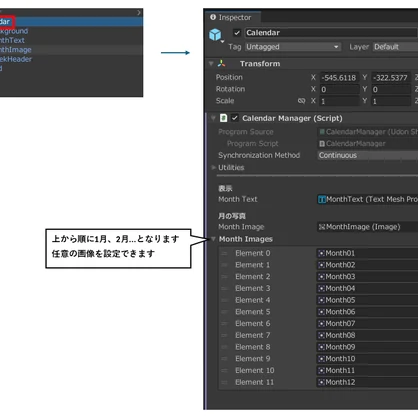The height and width of the screenshot is (418, 418).
Task: Toggle the Calendar object active checkbox
Action: 237,33
